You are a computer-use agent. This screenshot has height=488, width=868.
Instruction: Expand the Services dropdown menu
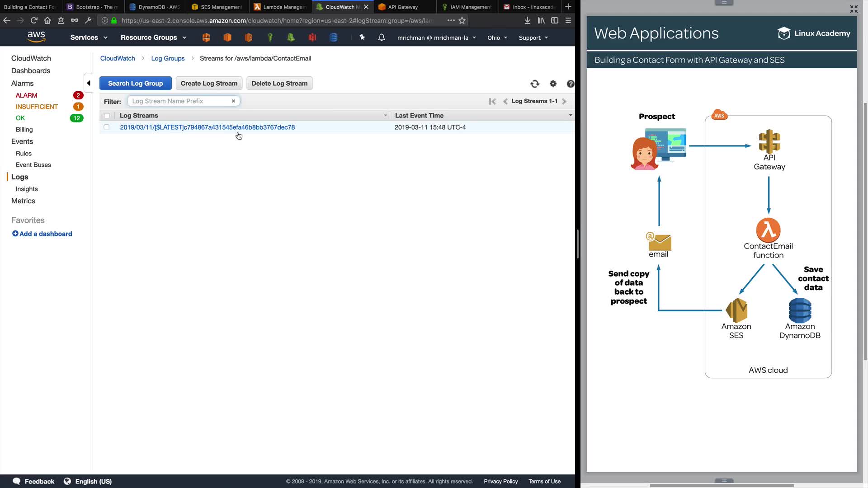89,38
